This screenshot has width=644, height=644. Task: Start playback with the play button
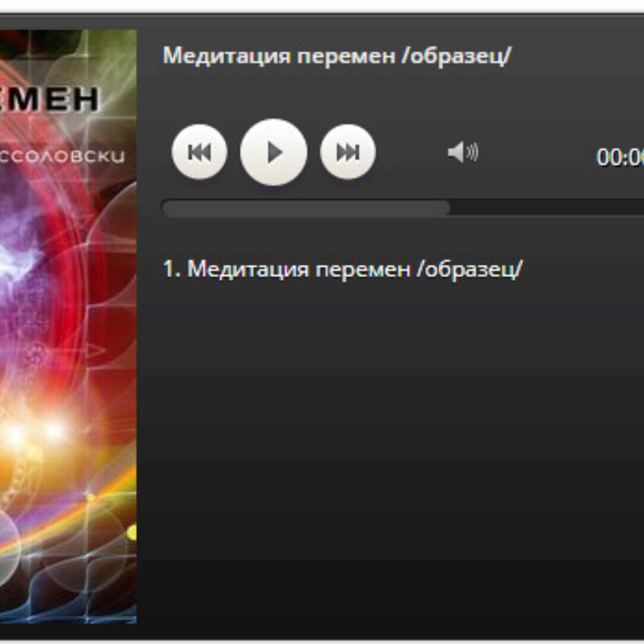[x=274, y=152]
